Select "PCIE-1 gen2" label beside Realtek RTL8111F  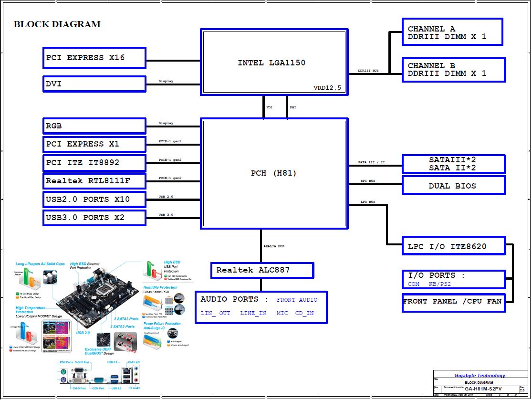point(170,178)
